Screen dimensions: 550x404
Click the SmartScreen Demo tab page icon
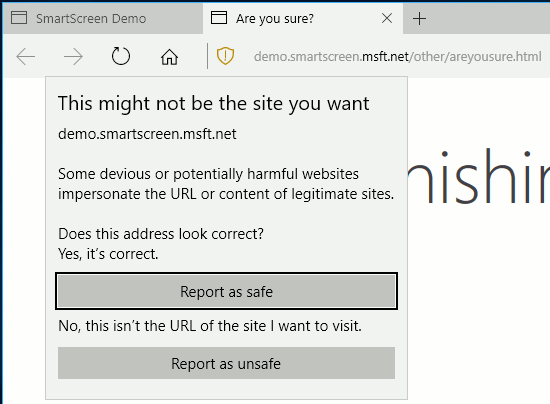(x=19, y=18)
